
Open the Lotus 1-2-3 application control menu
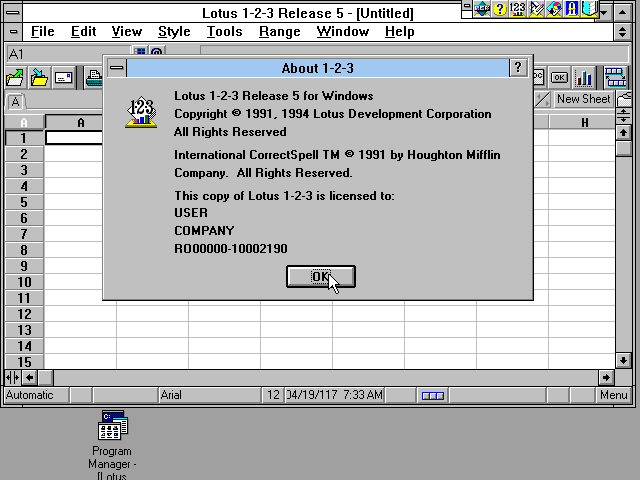(13, 12)
